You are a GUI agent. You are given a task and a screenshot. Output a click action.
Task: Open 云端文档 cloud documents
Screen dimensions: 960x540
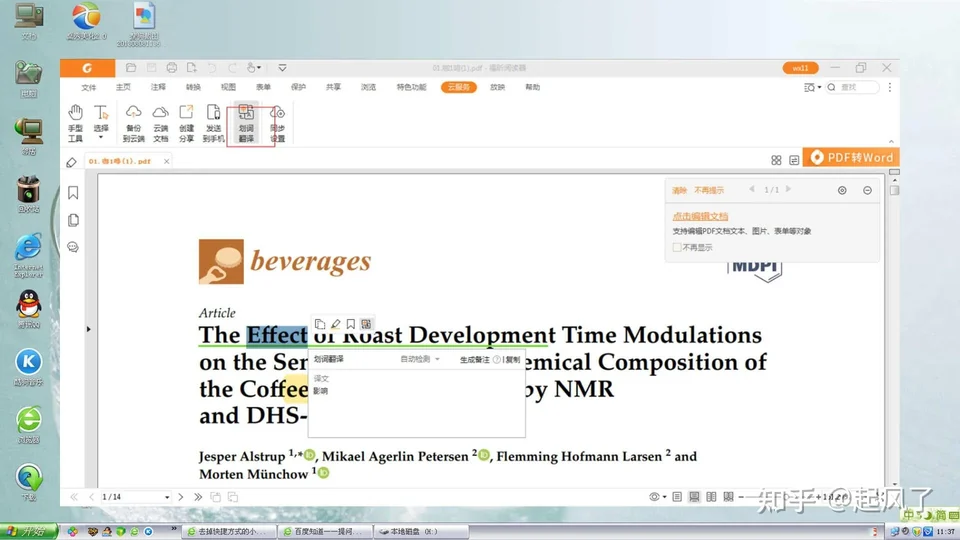click(160, 123)
